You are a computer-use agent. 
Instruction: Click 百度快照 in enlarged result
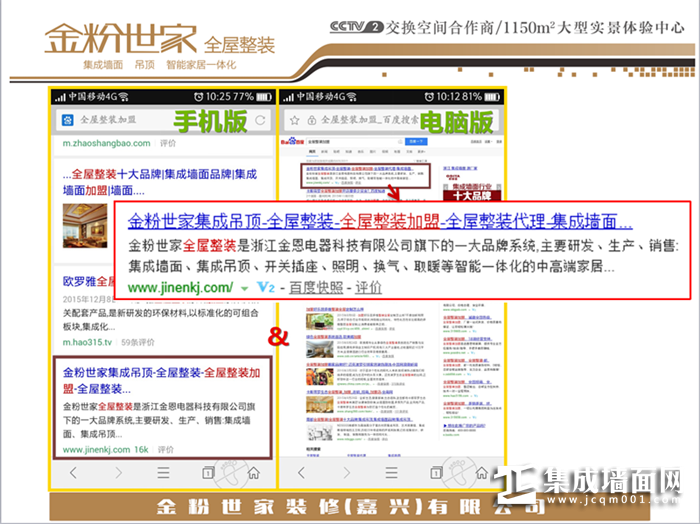pyautogui.click(x=316, y=287)
